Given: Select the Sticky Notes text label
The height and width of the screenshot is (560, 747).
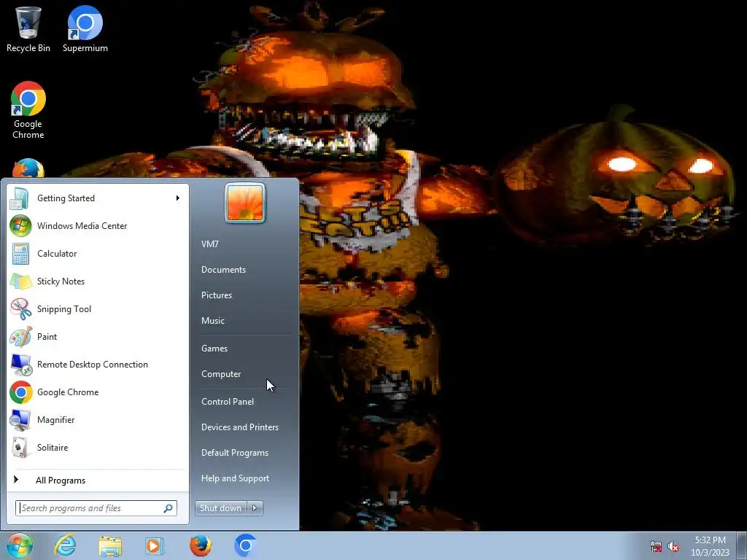Looking at the screenshot, I should tap(61, 281).
